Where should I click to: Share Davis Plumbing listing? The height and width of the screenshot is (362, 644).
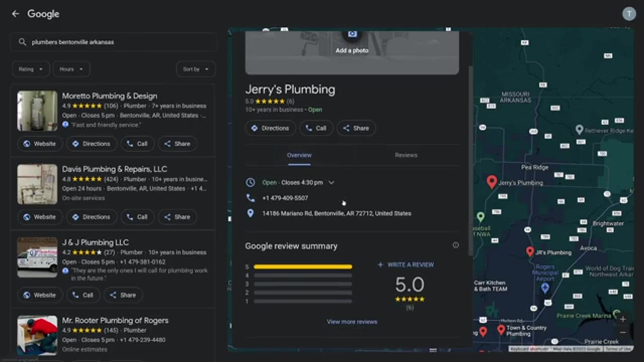point(177,217)
